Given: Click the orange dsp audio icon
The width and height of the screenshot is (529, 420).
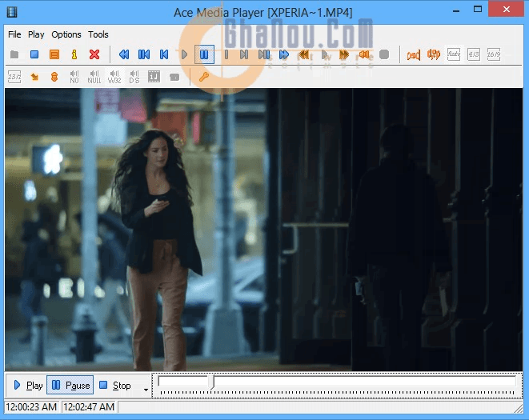Looking at the screenshot, I should pos(434,54).
